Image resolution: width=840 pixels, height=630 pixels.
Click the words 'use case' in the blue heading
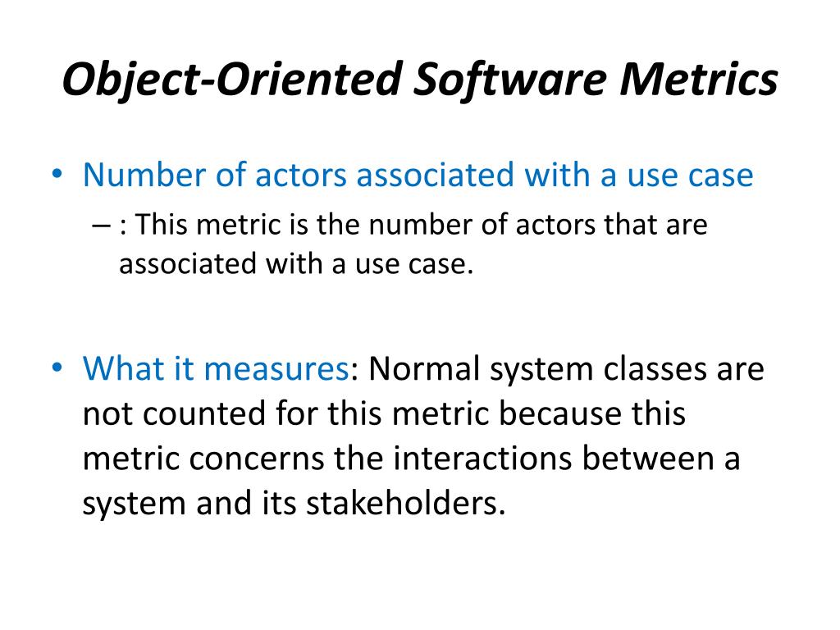(690, 176)
